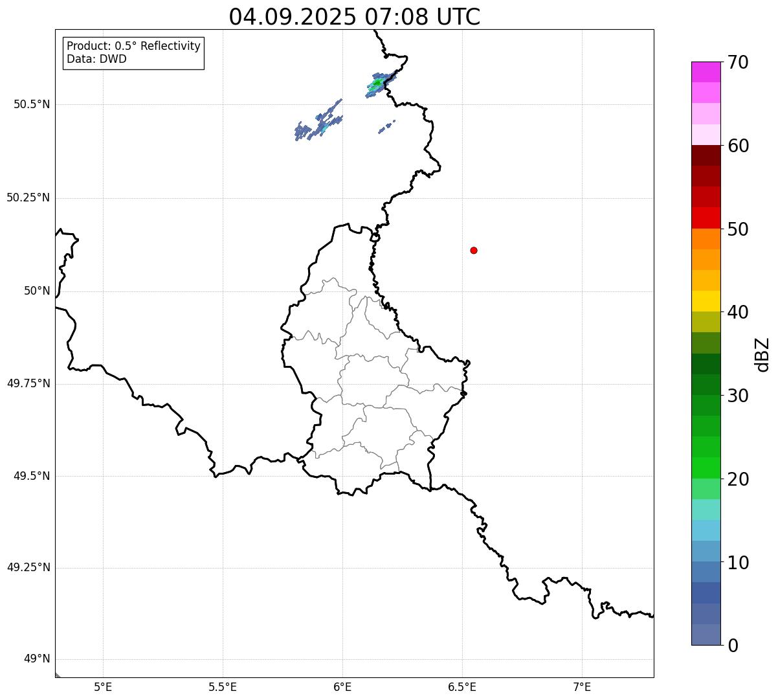Click the longitude label 5.5°E
This screenshot has width=778, height=700.
coord(223,687)
